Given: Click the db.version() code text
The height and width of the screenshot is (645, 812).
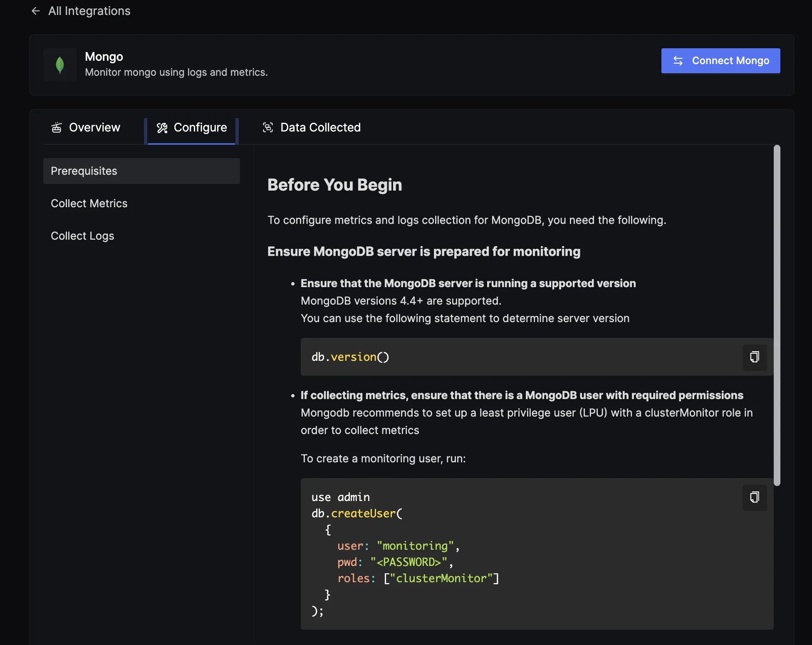Looking at the screenshot, I should pyautogui.click(x=350, y=357).
